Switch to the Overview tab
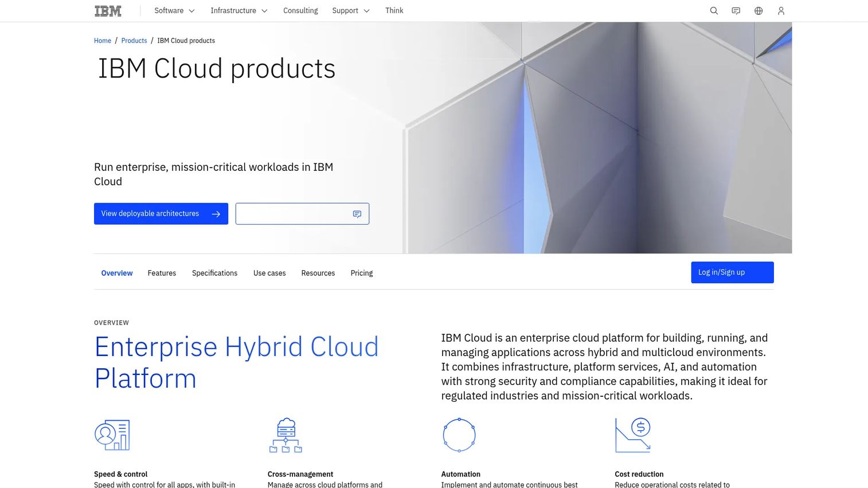This screenshot has height=488, width=868. 117,273
